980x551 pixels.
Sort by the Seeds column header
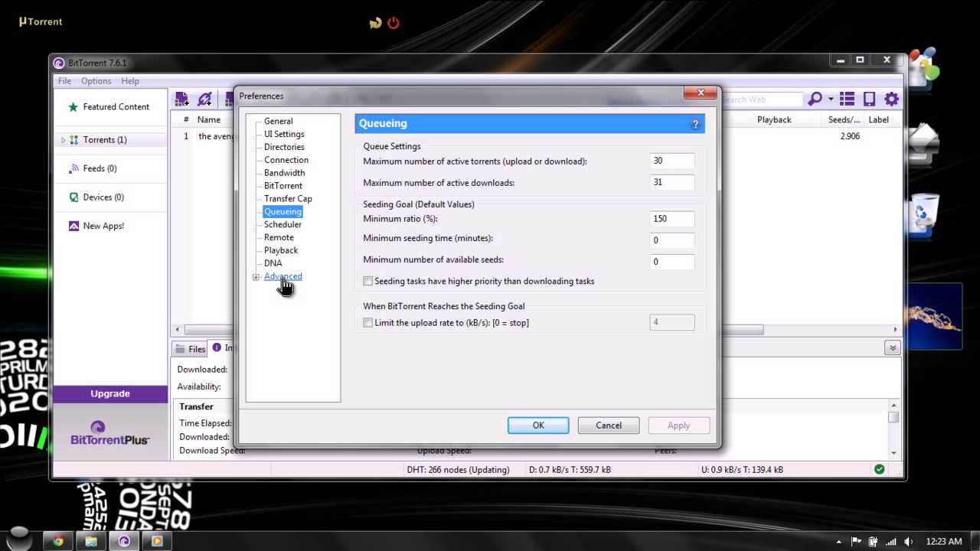tap(844, 119)
